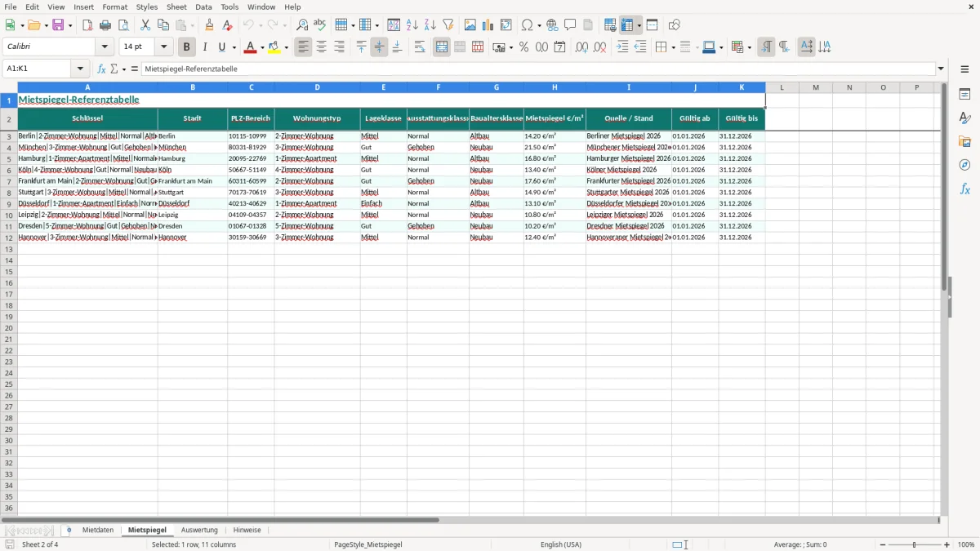Switch to the Mietdaten sheet tab
This screenshot has width=980, height=551.
coord(98,530)
